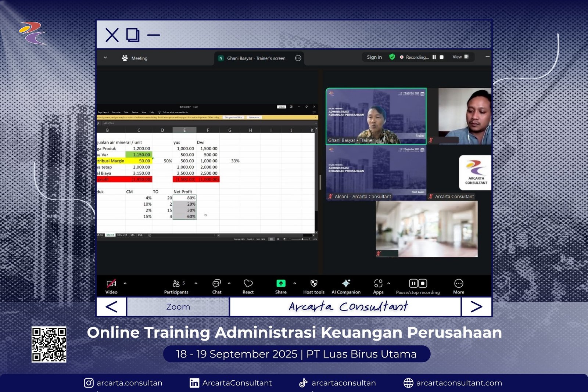
Task: Open the More options icon
Action: pos(458,284)
